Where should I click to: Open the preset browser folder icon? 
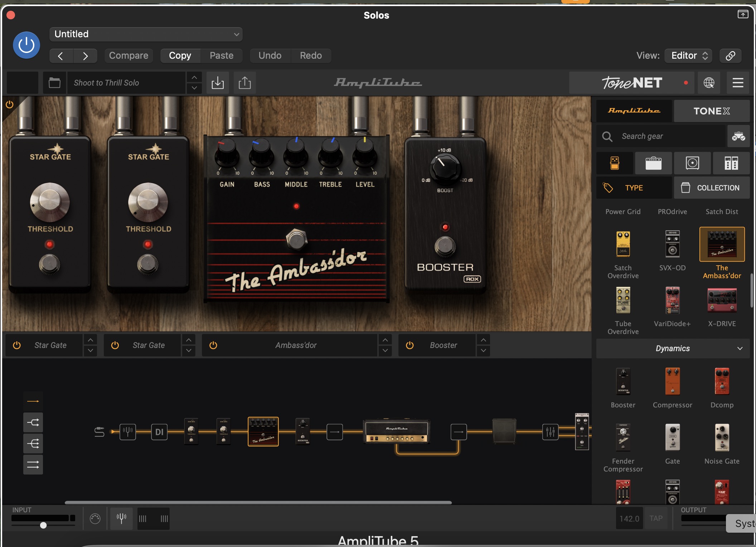(54, 83)
